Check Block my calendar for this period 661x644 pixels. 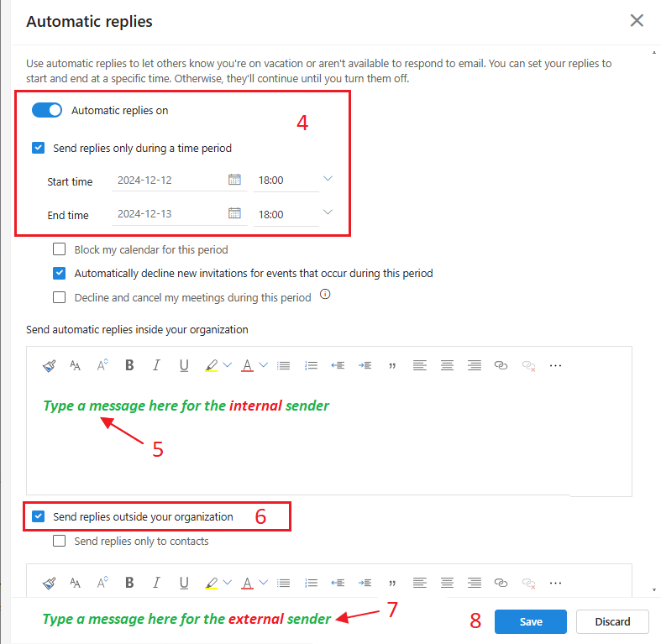click(60, 249)
